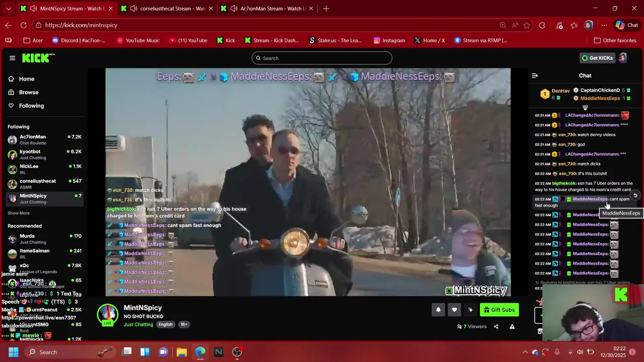Click the sparkle icon next to Gift Subs
This screenshot has width=644, height=362.
click(470, 310)
